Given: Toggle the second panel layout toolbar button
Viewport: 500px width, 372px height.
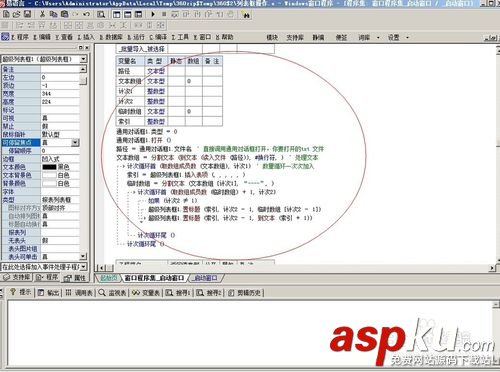Looking at the screenshot, I should [128, 14].
